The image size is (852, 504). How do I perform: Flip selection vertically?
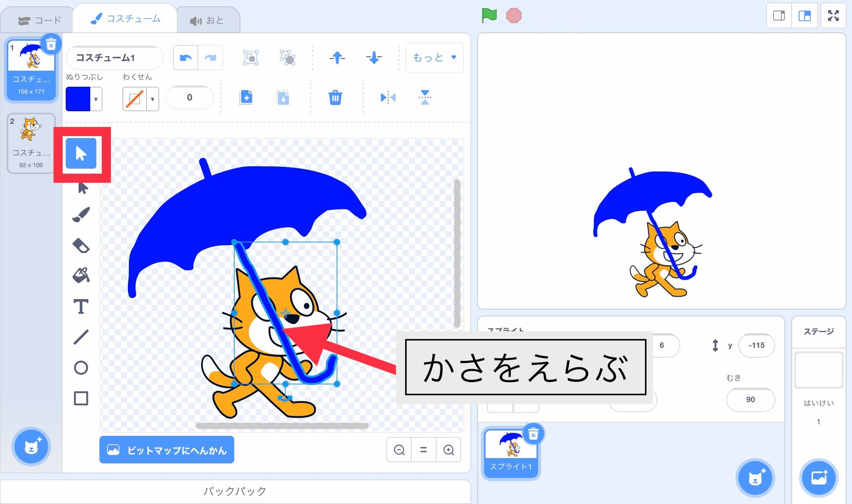point(425,97)
